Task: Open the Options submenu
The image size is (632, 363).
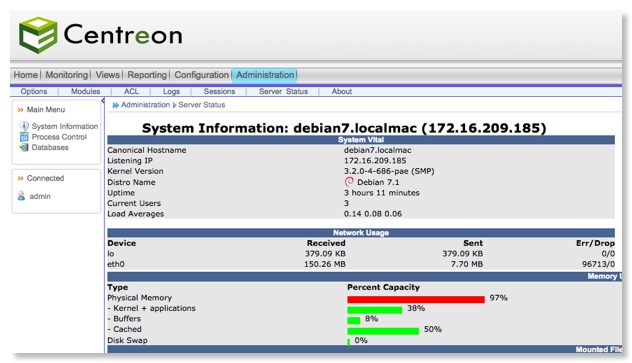Action: click(x=34, y=91)
